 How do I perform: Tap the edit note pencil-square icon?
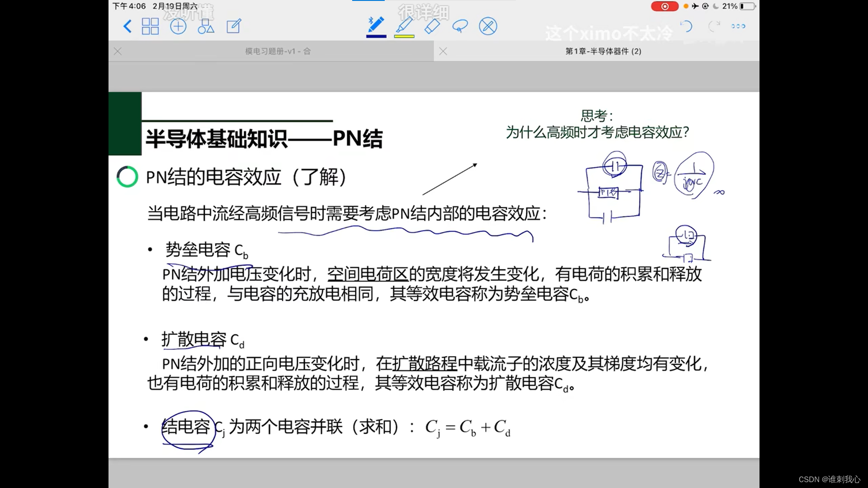[x=234, y=26]
